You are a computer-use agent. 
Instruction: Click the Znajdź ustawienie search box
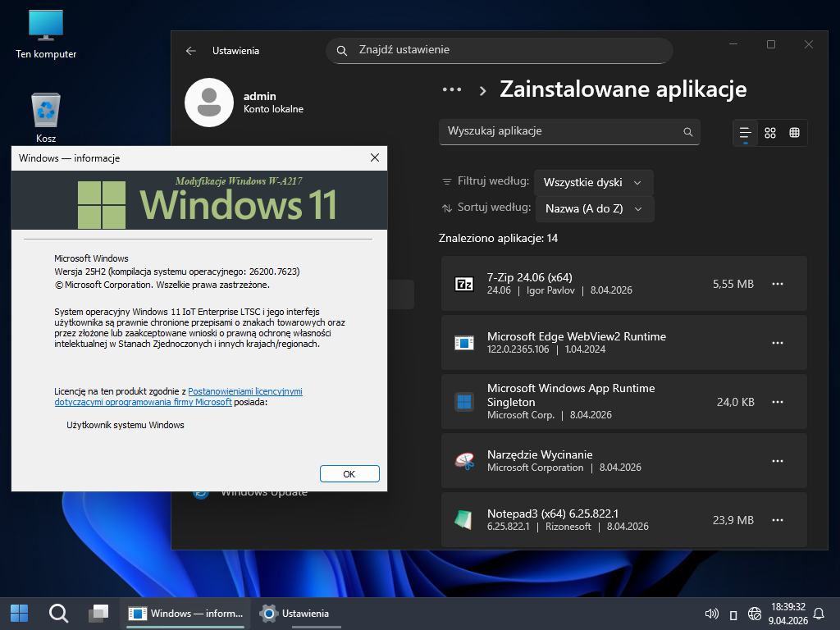(x=499, y=50)
